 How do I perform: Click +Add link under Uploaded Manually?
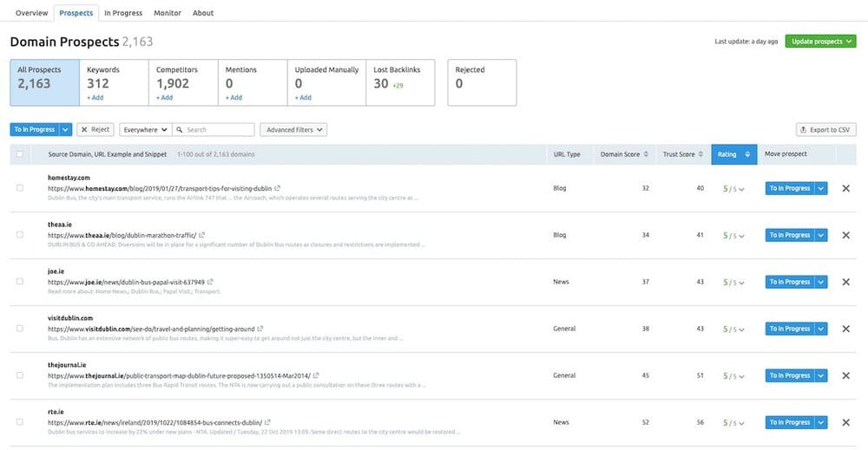[303, 98]
